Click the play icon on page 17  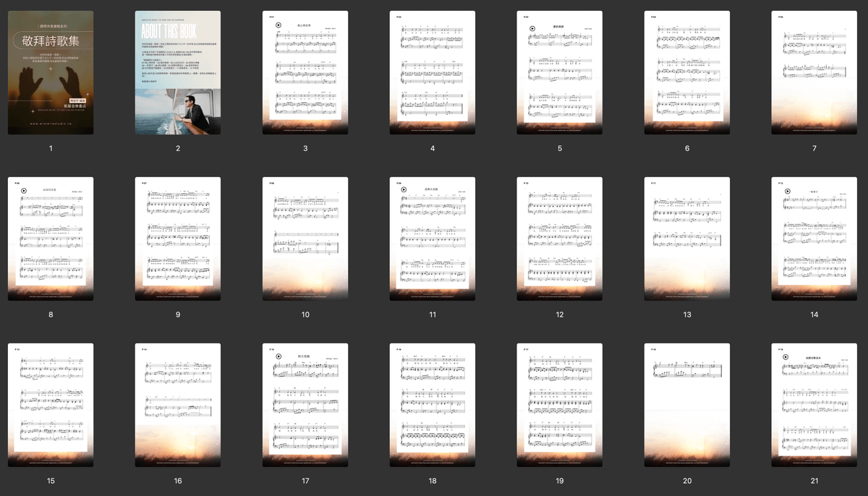pos(278,356)
